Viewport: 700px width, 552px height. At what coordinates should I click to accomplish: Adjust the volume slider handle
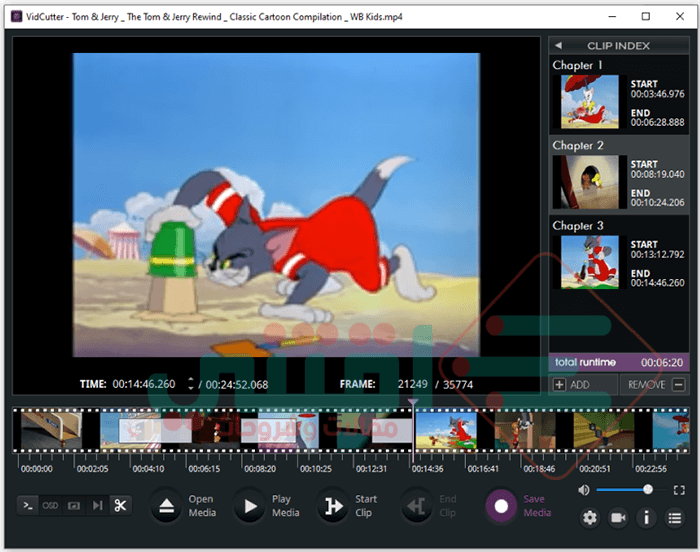point(648,490)
